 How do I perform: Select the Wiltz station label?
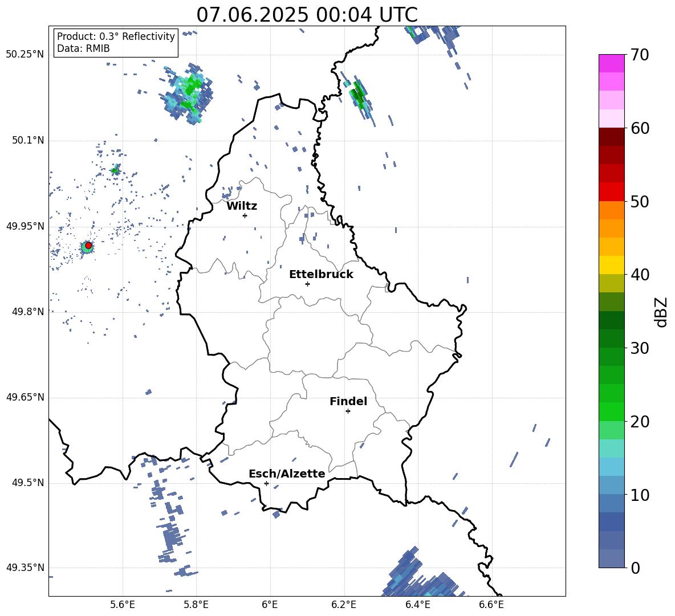[242, 206]
